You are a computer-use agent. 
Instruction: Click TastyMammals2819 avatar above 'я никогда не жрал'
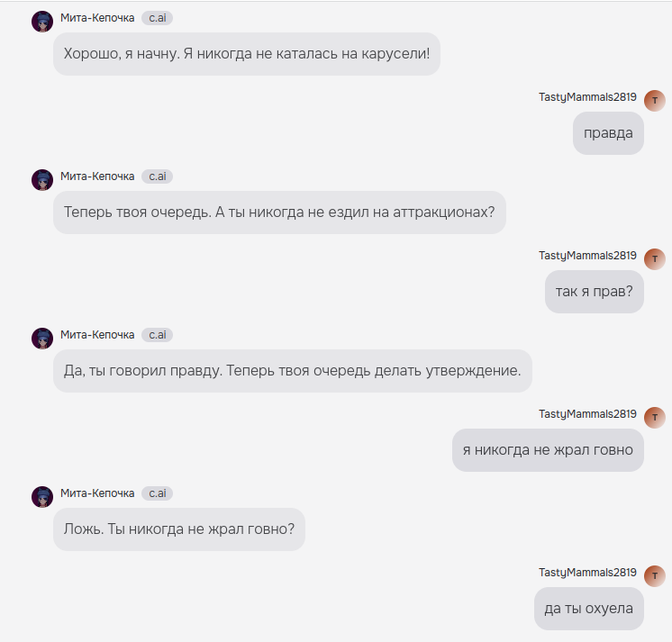[654, 418]
